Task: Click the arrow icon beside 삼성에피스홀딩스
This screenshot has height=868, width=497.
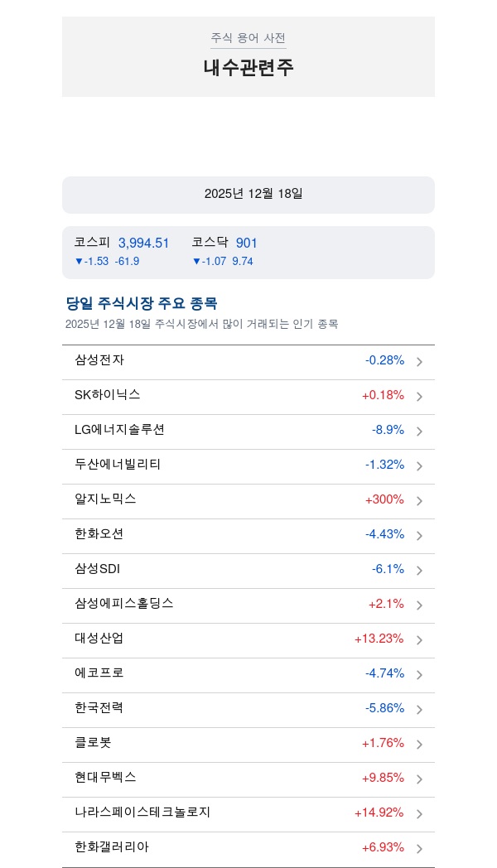Action: click(x=419, y=605)
